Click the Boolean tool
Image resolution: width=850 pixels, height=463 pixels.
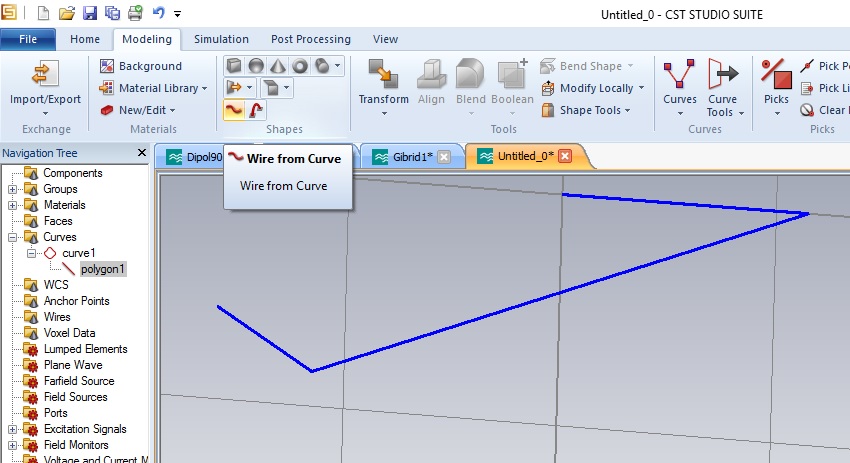pos(512,87)
